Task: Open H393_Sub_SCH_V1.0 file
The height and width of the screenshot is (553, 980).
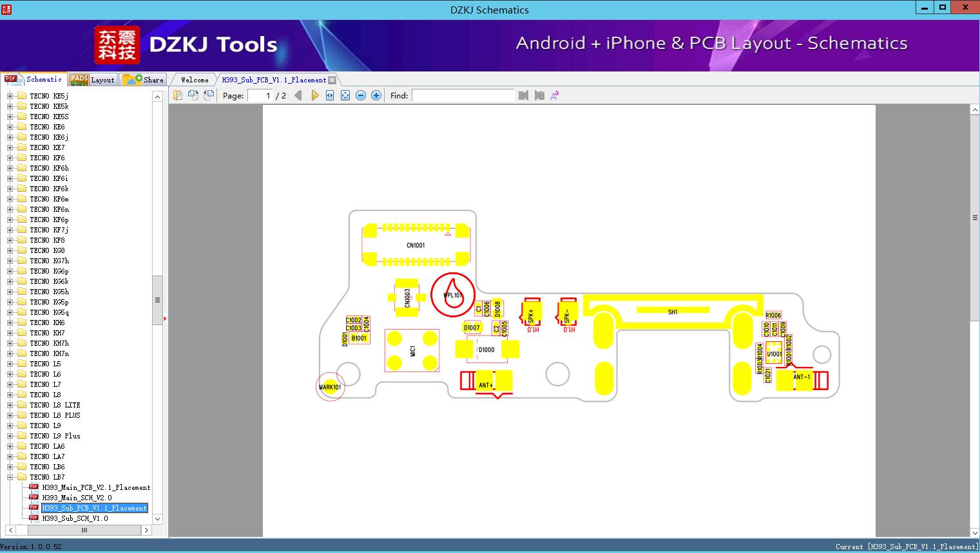Action: pos(75,518)
